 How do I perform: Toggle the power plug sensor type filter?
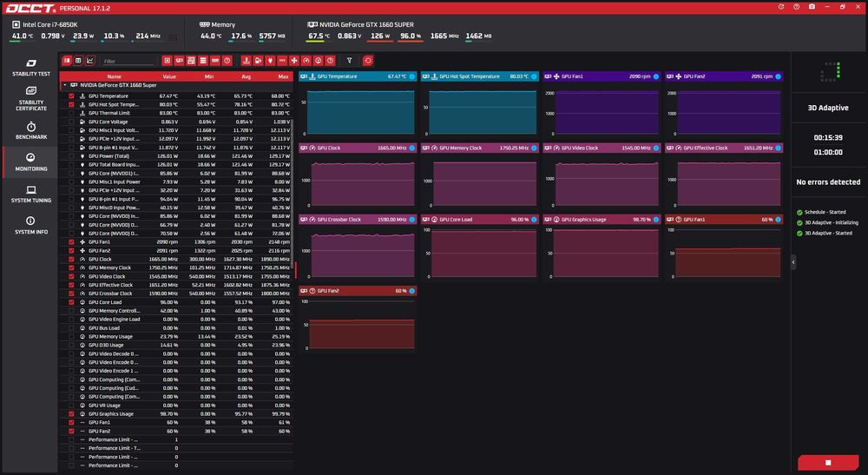pos(270,60)
